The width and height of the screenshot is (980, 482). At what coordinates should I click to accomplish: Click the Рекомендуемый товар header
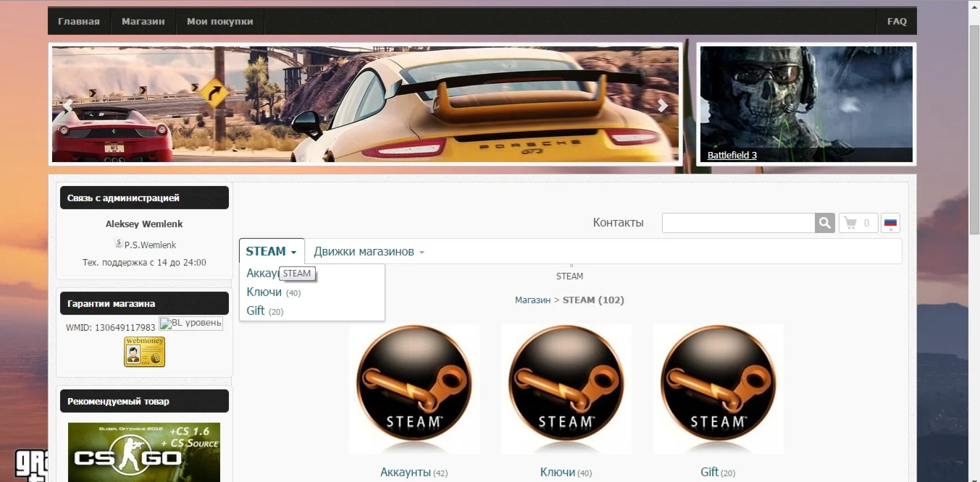tap(144, 401)
